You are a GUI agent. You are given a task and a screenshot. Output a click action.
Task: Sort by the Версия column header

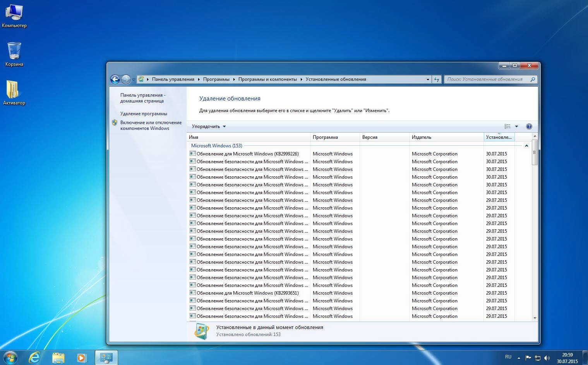385,137
